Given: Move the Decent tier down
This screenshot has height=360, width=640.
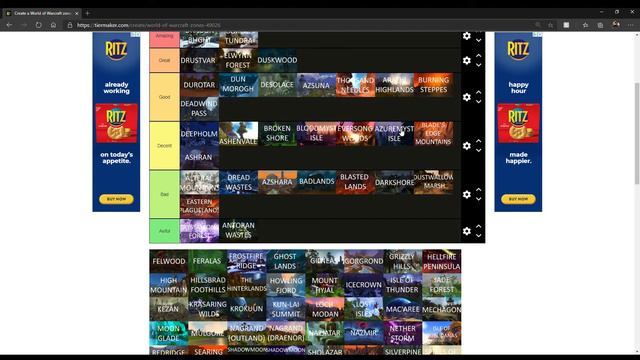Looking at the screenshot, I should (479, 151).
